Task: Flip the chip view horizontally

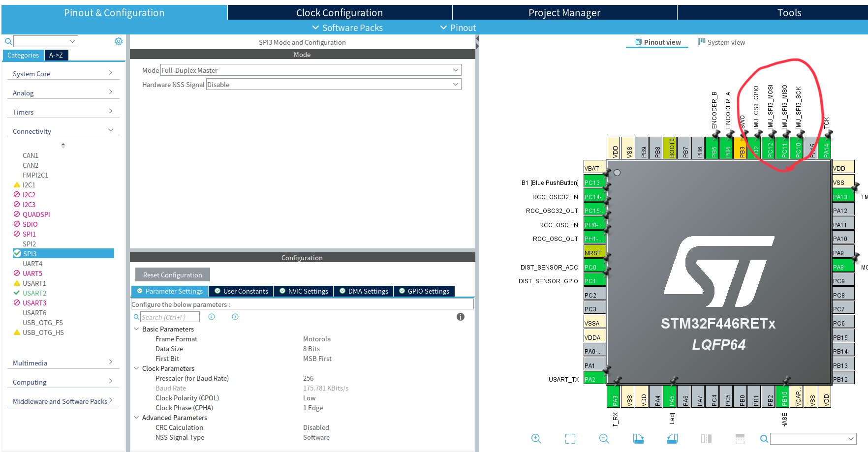Action: pos(706,439)
